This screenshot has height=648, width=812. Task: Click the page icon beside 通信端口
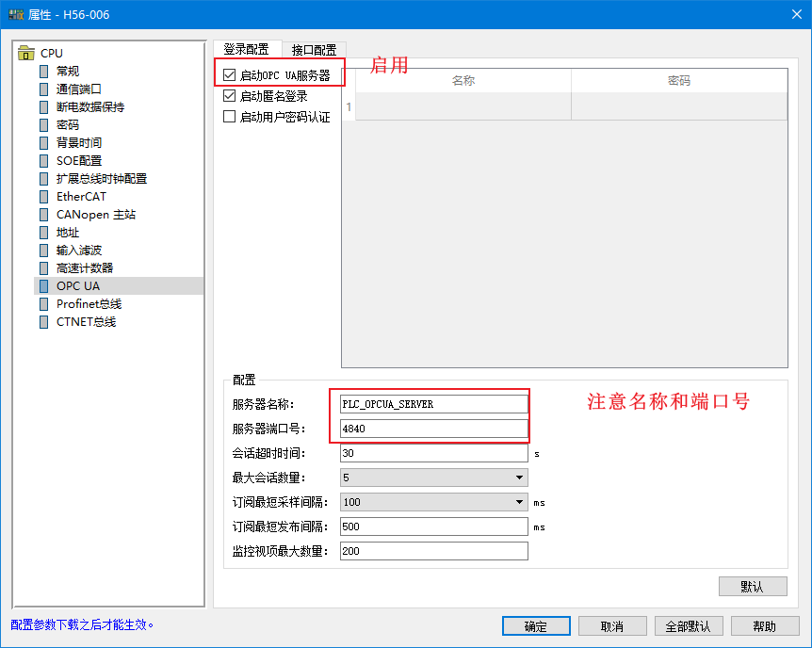click(x=44, y=89)
